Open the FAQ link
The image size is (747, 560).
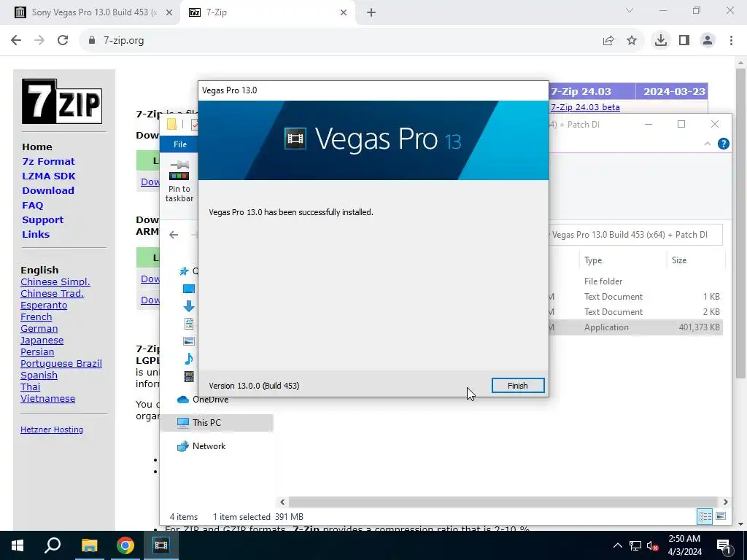point(32,205)
